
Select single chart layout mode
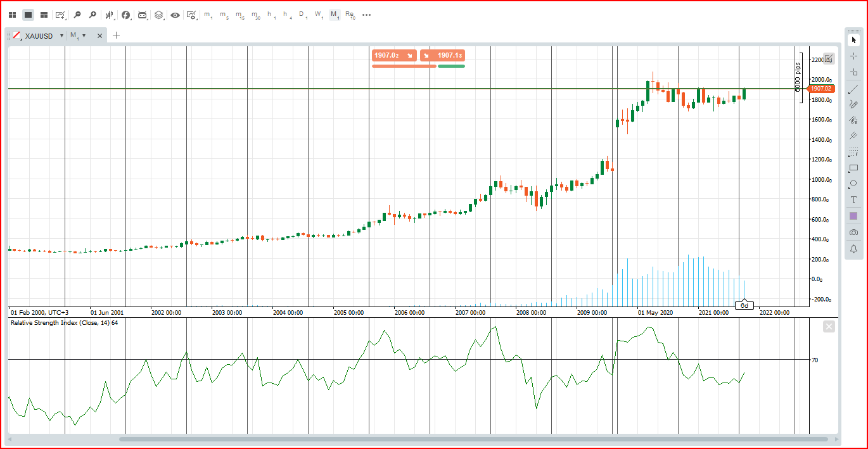(28, 15)
